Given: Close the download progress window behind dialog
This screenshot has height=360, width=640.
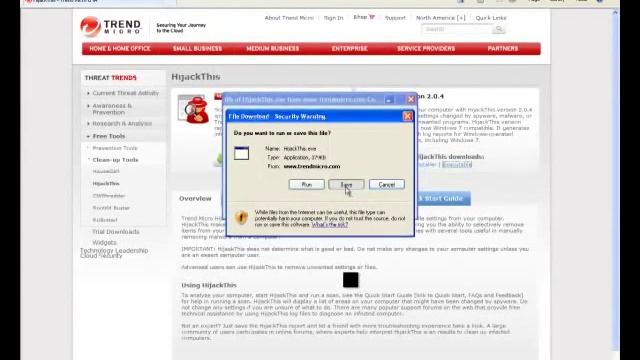Looking at the screenshot, I should pyautogui.click(x=411, y=99).
